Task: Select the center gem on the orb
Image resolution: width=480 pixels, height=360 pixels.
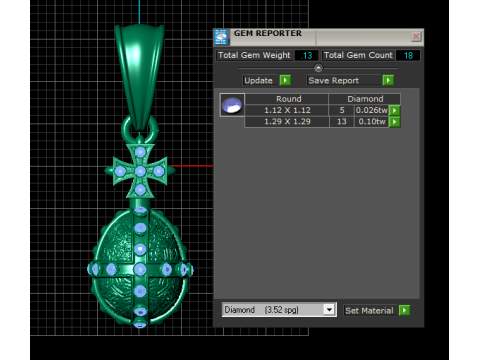Action: [140, 269]
